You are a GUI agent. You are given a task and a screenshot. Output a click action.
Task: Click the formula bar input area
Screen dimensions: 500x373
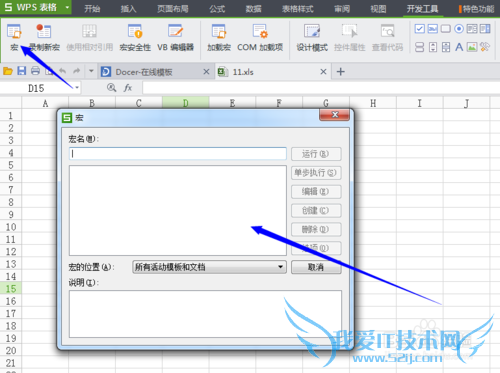point(321,88)
